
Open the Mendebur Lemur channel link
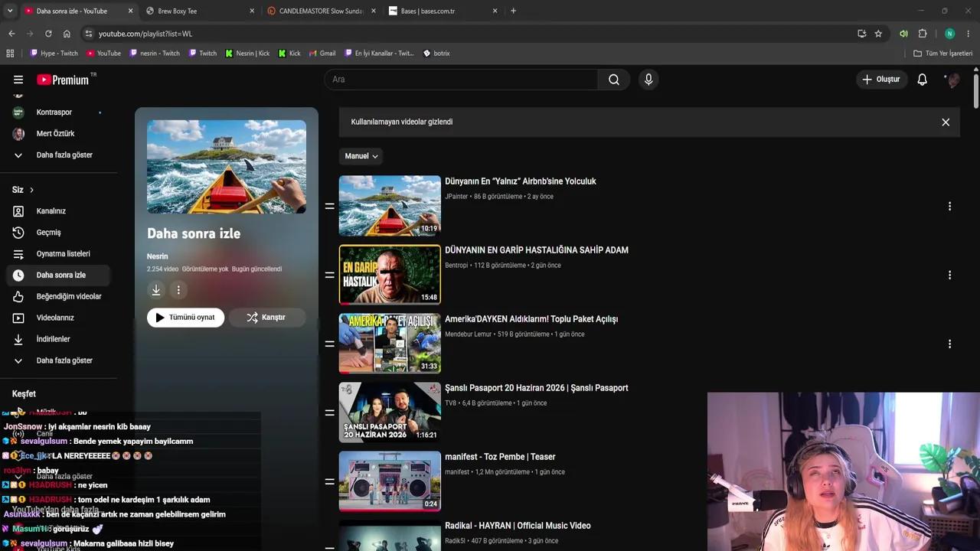pyautogui.click(x=469, y=334)
